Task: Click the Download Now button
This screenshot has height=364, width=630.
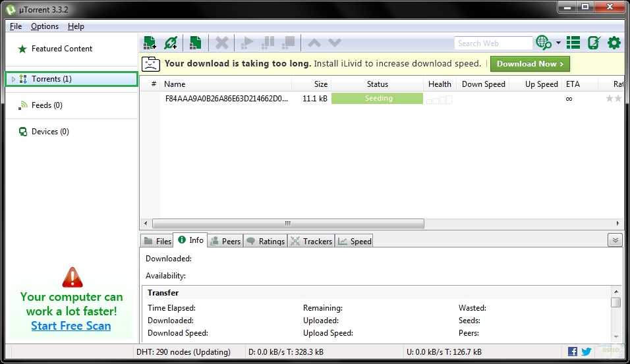Action: tap(530, 64)
